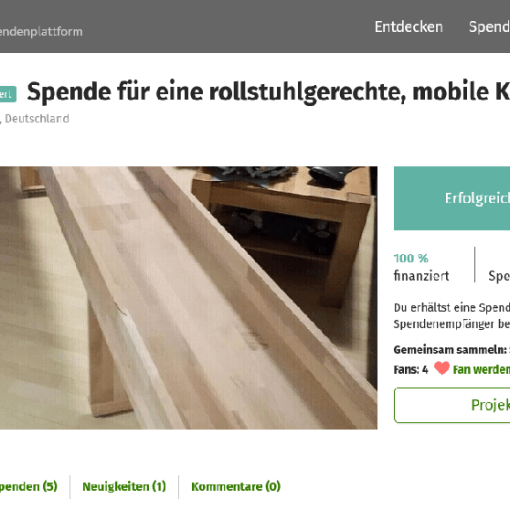Click the Du erhältst eine Spende text
This screenshot has width=510, height=510.
pyautogui.click(x=452, y=307)
